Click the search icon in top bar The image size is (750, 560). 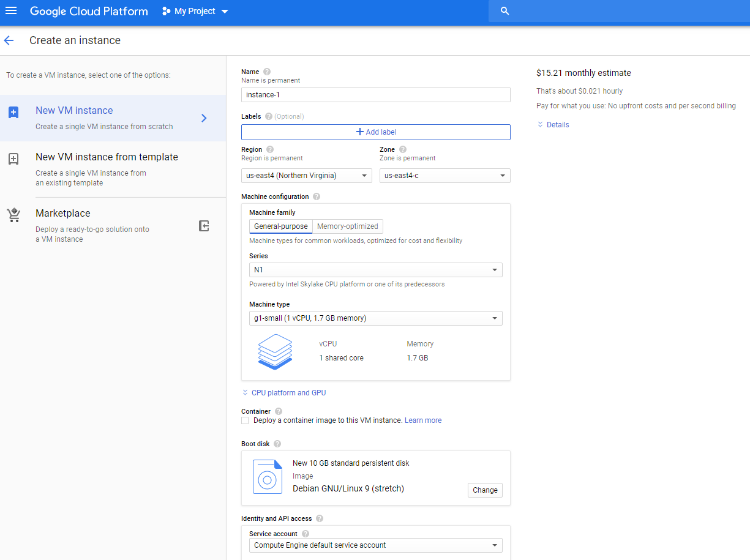(504, 11)
